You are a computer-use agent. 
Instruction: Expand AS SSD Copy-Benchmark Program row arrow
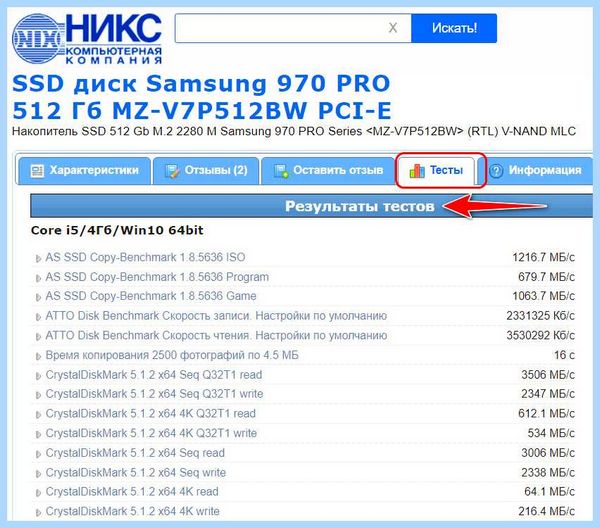(38, 278)
